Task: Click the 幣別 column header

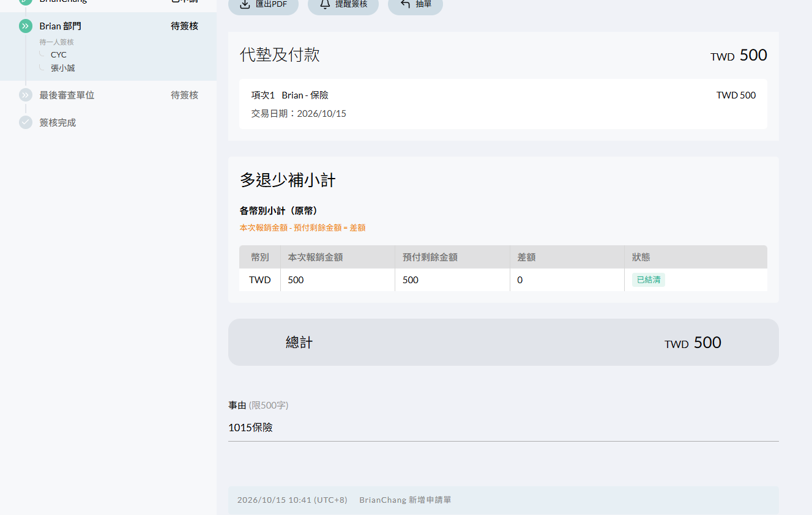Action: click(x=259, y=257)
